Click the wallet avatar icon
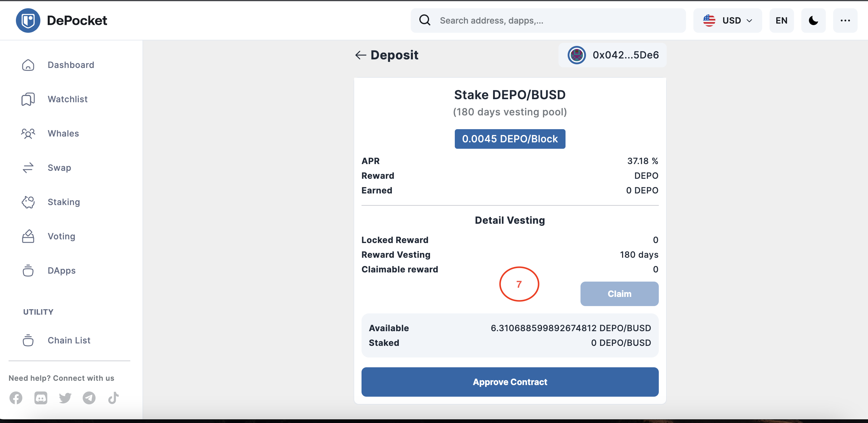Image resolution: width=868 pixels, height=423 pixels. coord(577,55)
